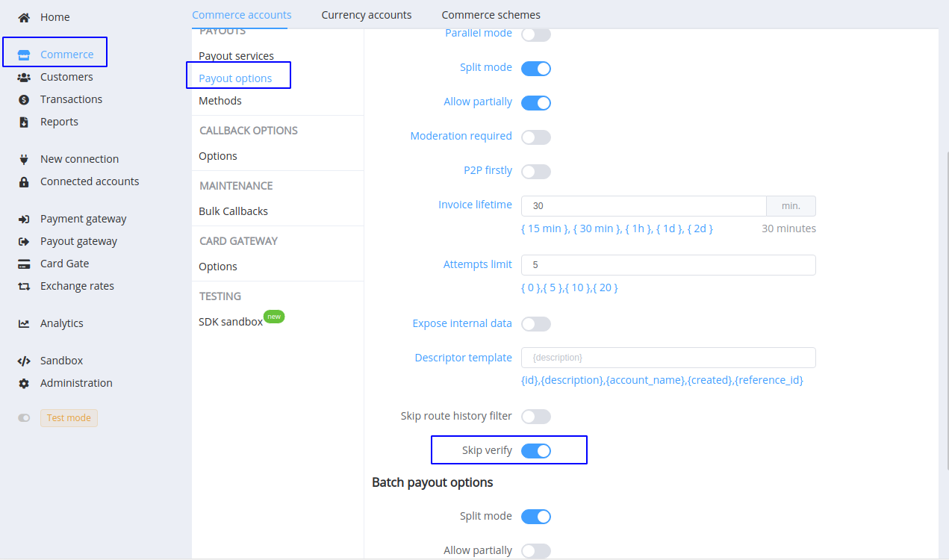Screen dimensions: 949x560
Task: Choose the { 15 min } lifetime preset
Action: pos(546,228)
